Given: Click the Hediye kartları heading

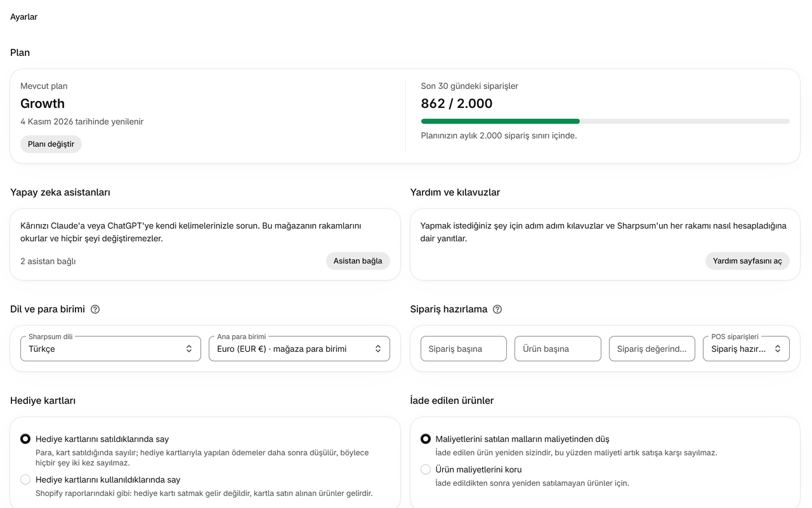Looking at the screenshot, I should point(42,401).
